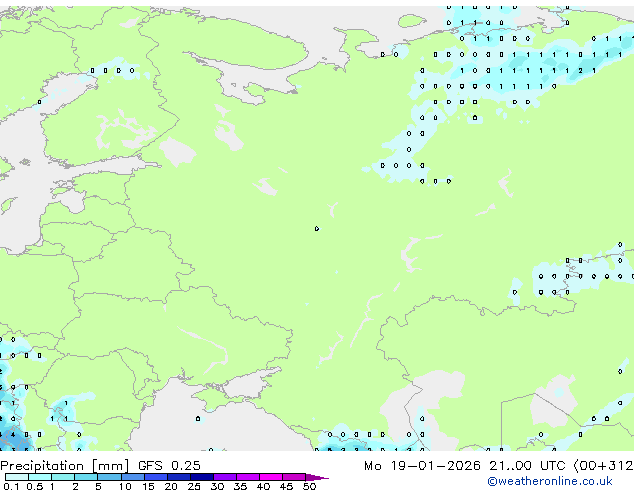Click the dark blue 15-20 mm legend swatch
634x490 pixels.
[x=158, y=477]
